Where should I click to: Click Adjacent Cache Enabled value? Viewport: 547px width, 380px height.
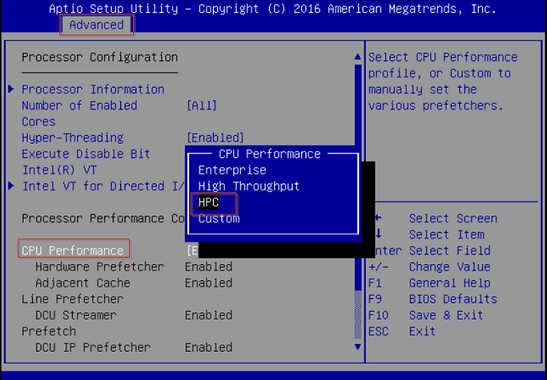click(x=209, y=283)
